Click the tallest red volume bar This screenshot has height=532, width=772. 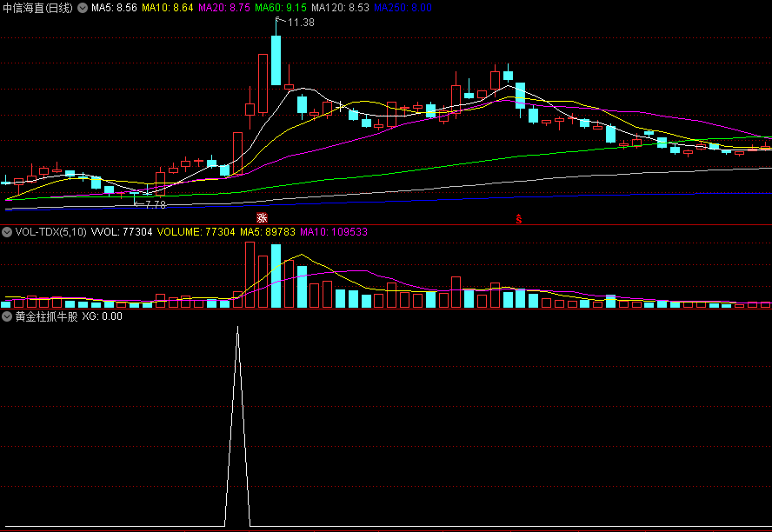250,275
